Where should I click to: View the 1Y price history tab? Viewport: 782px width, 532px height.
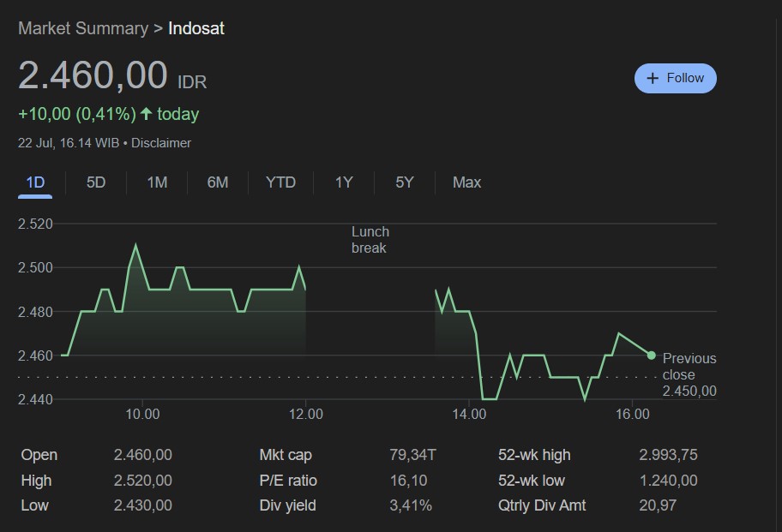(344, 182)
